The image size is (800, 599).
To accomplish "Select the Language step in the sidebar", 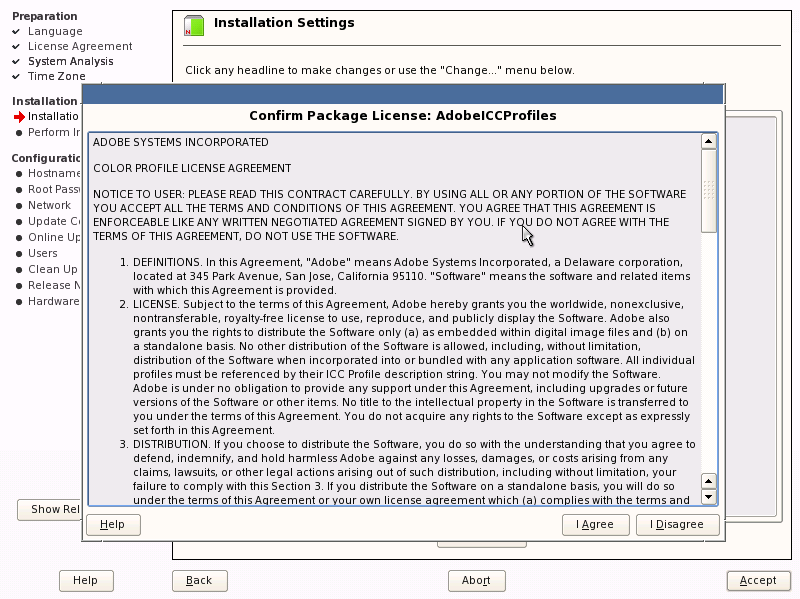I will (x=55, y=32).
